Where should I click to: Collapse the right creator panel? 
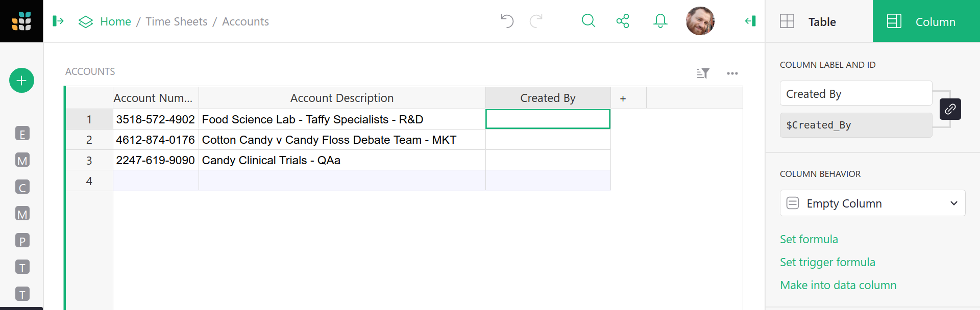[x=750, y=21]
